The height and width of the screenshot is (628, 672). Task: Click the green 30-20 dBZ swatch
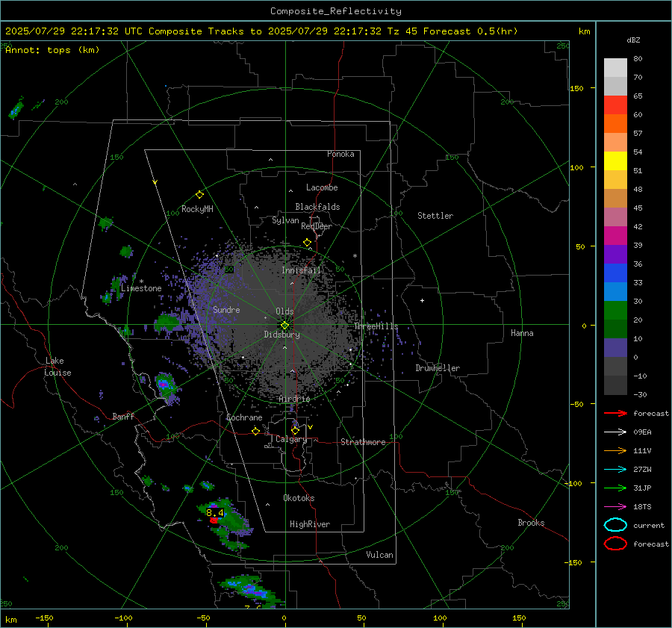click(x=615, y=310)
